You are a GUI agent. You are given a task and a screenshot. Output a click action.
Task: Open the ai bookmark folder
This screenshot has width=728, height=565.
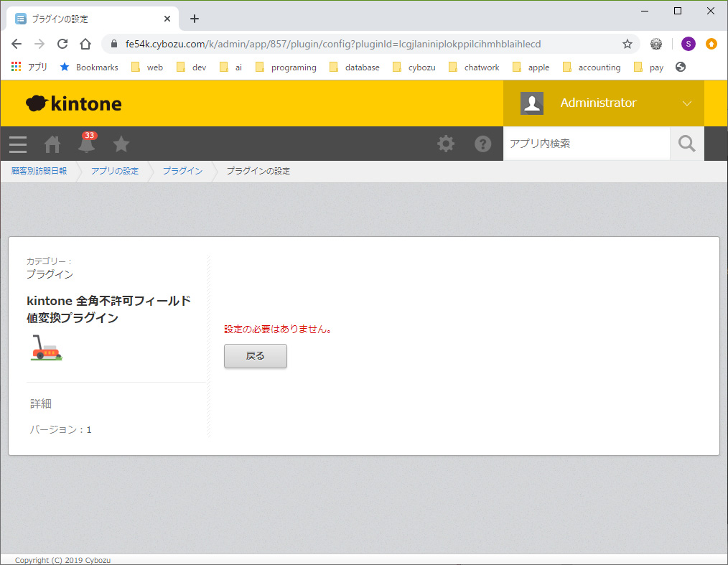point(230,67)
